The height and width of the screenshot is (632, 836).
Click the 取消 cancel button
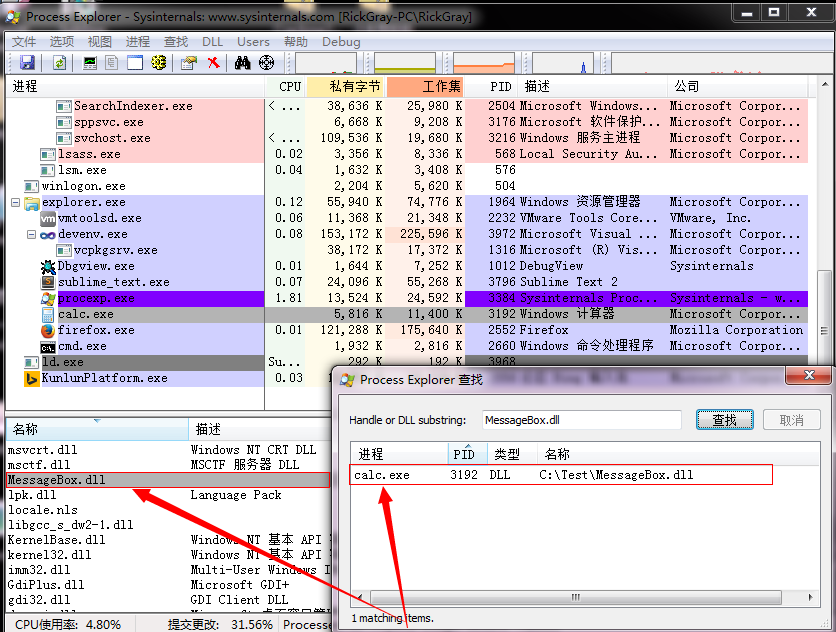[x=791, y=420]
